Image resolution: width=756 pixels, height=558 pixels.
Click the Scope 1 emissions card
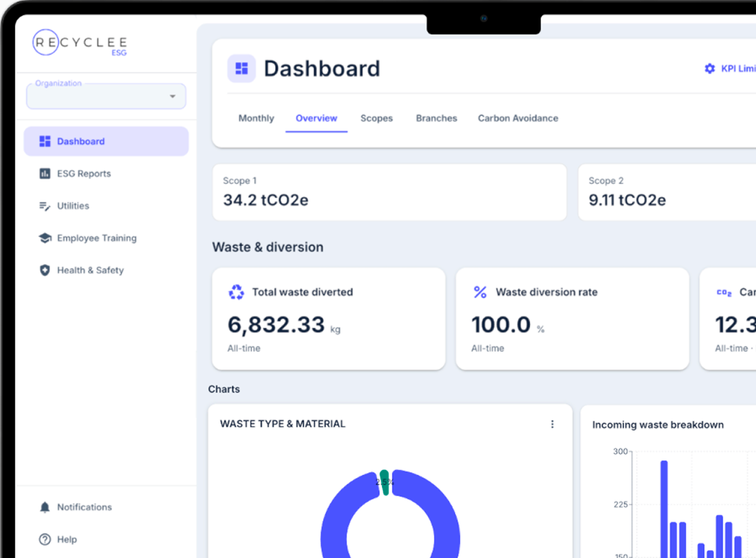[390, 192]
